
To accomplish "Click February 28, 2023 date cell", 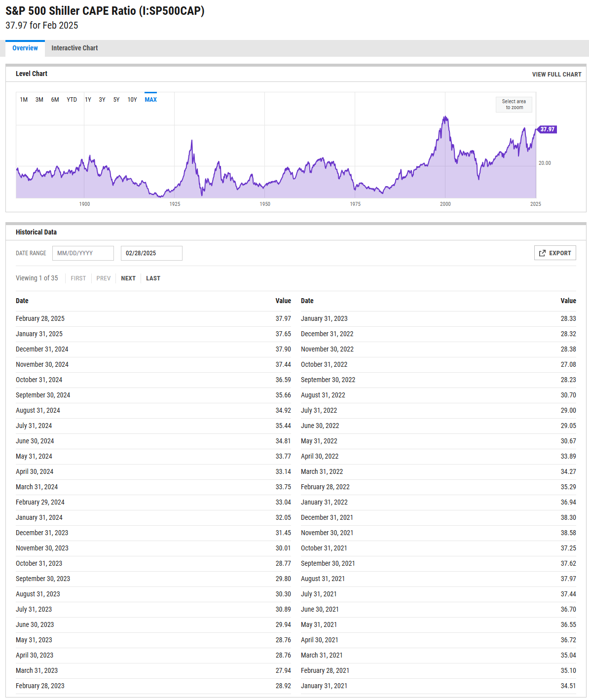I will pos(40,686).
